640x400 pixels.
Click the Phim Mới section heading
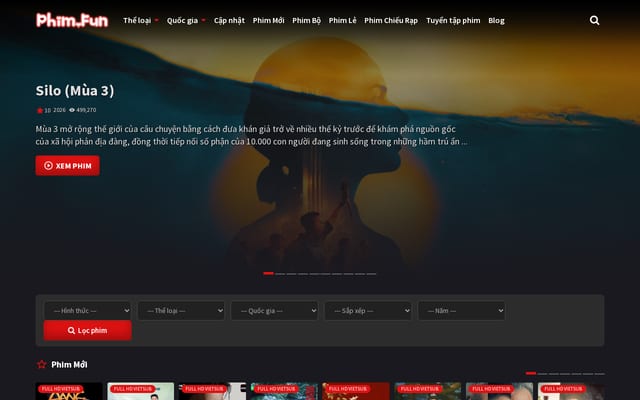pyautogui.click(x=69, y=364)
